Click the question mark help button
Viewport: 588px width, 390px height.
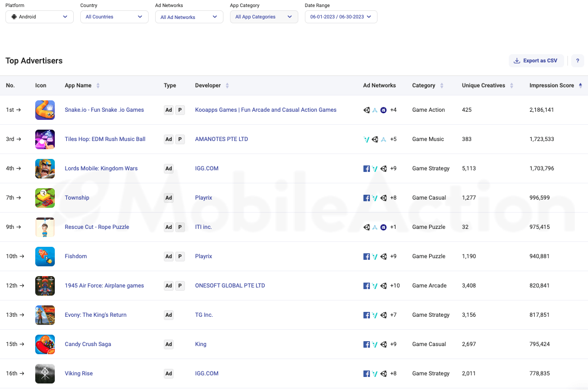click(578, 61)
